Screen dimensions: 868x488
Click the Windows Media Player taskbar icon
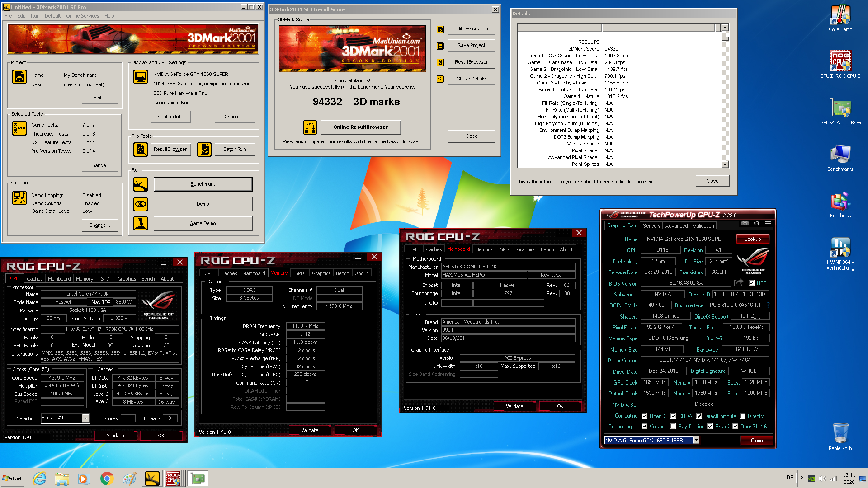coord(84,479)
